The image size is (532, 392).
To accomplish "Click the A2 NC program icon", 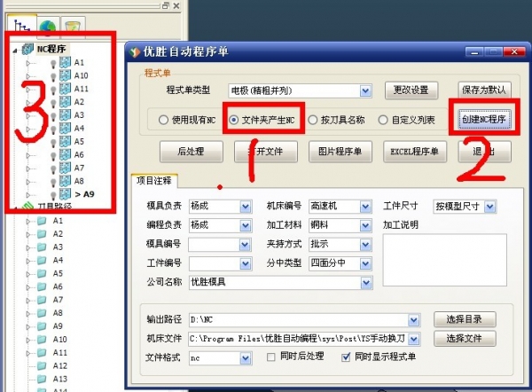I will pos(65,102).
